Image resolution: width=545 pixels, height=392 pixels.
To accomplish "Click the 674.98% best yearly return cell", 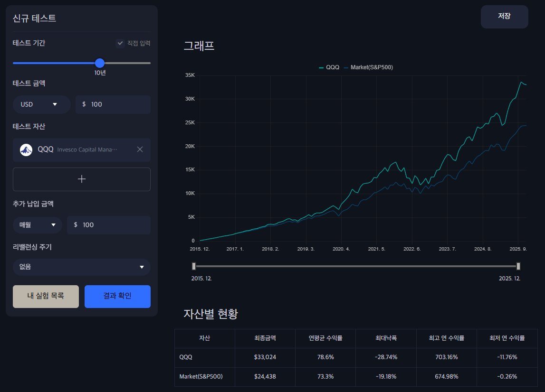I will 447,377.
